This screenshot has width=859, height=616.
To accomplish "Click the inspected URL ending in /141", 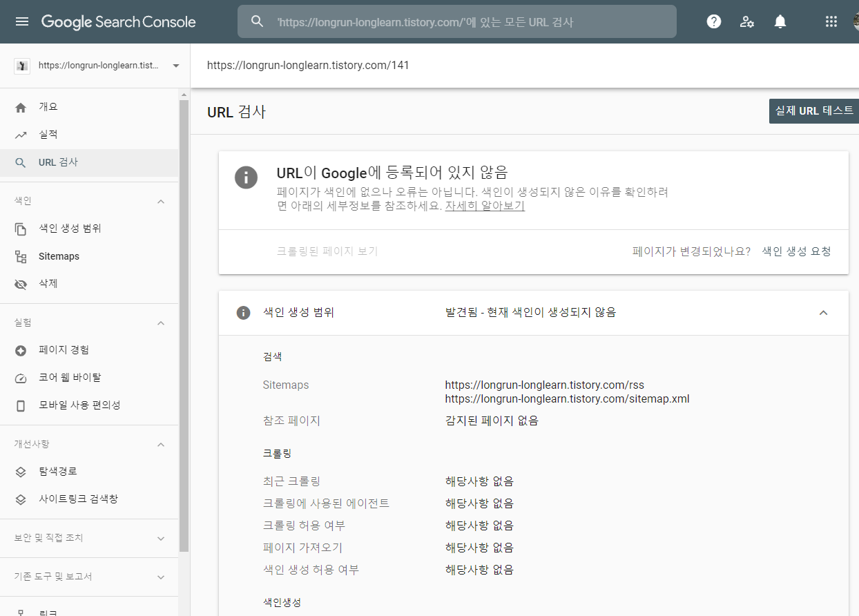I will tap(308, 66).
